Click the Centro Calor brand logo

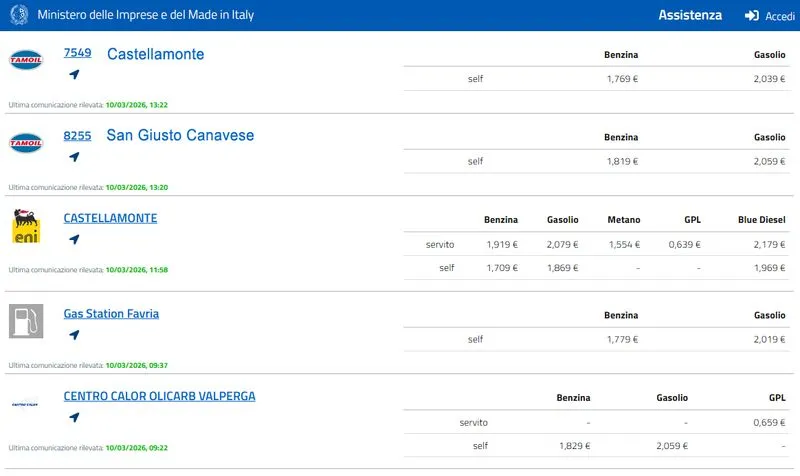pos(25,405)
